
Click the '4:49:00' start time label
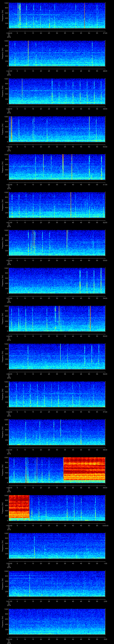[9, 147]
